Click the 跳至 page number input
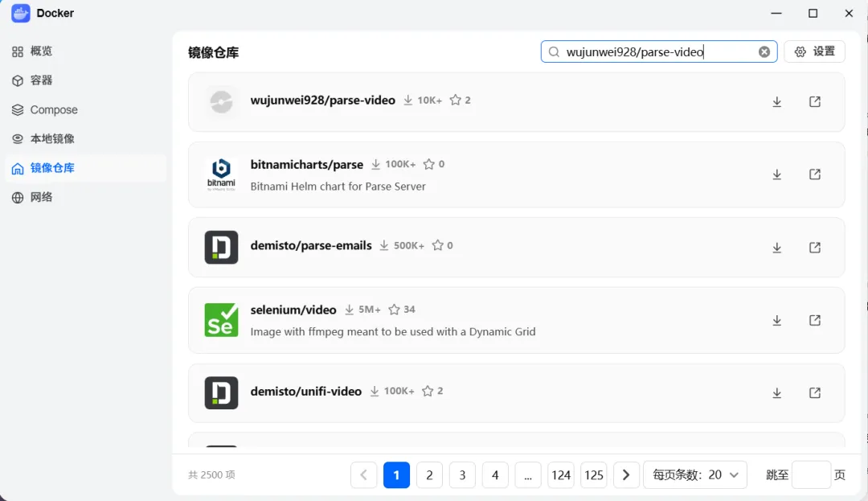Image resolution: width=868 pixels, height=501 pixels. click(811, 475)
